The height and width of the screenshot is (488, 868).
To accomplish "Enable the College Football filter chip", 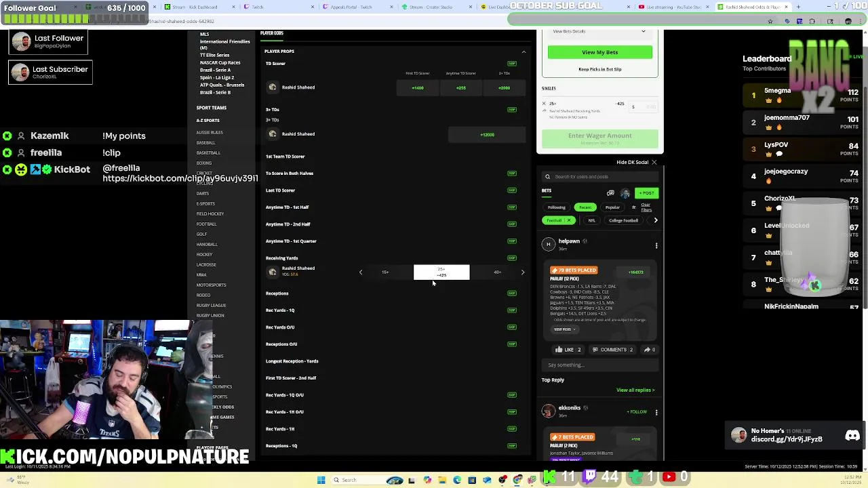I will pyautogui.click(x=623, y=221).
